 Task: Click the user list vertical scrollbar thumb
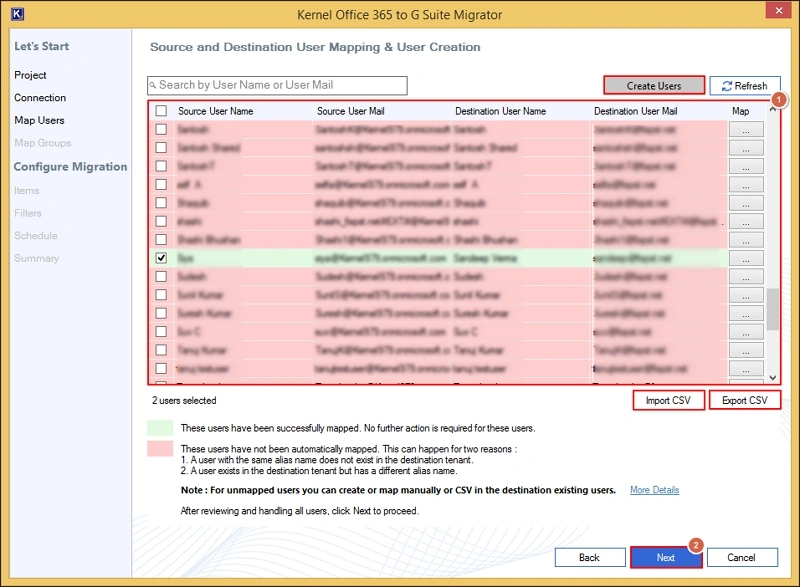click(772, 308)
